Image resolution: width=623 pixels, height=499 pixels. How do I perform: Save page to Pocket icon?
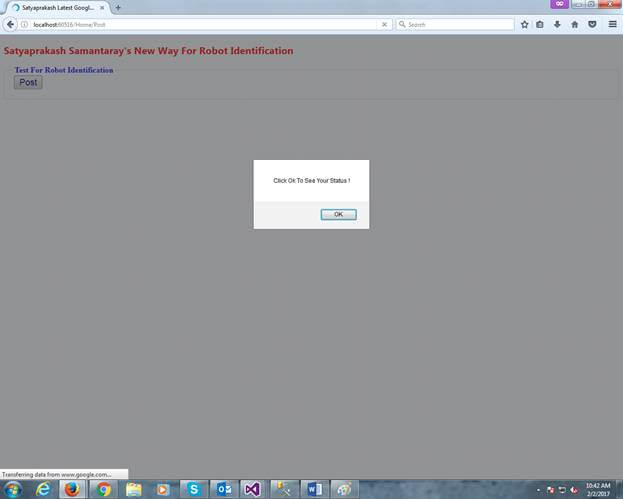pos(592,25)
